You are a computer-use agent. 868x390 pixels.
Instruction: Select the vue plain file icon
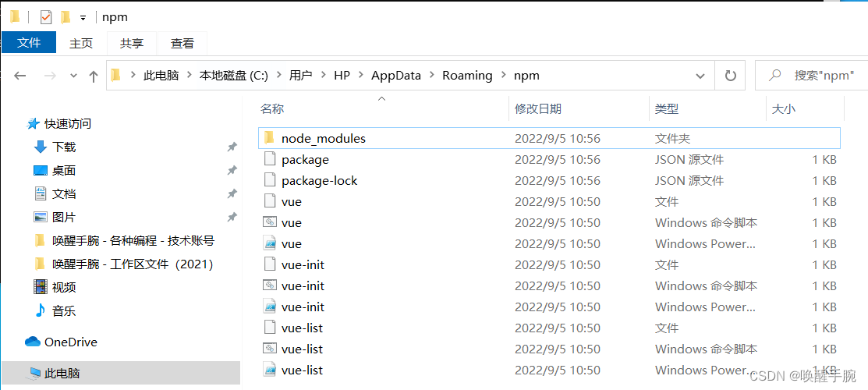click(x=270, y=201)
